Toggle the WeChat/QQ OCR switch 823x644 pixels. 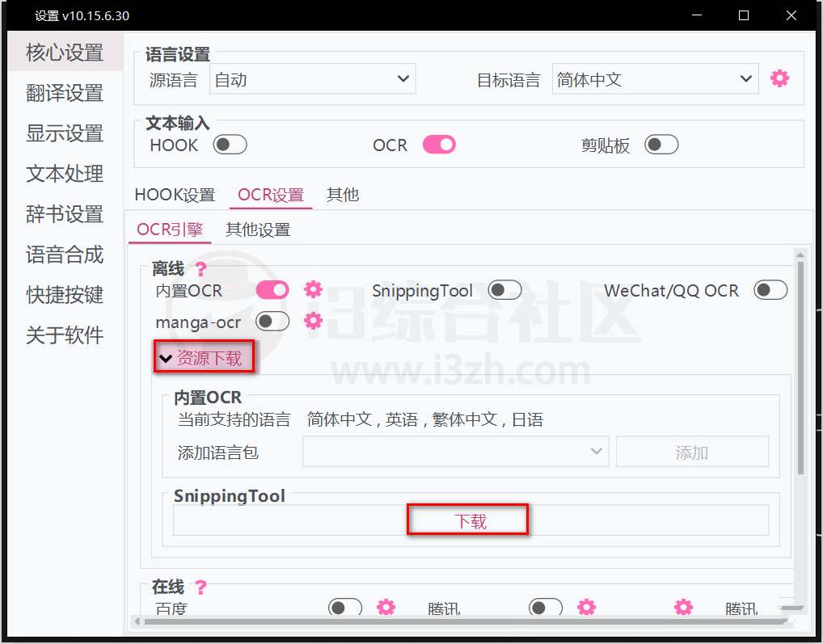click(770, 290)
